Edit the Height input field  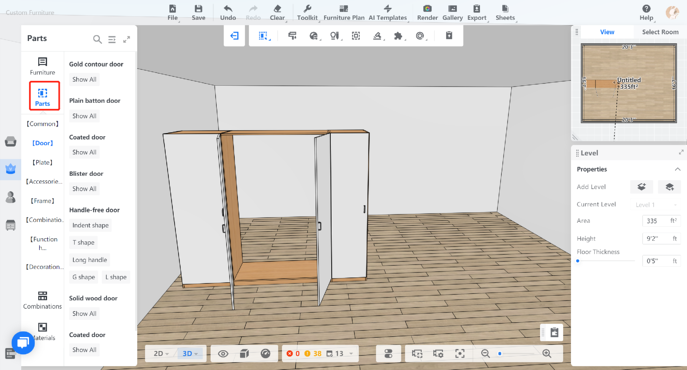(661, 238)
